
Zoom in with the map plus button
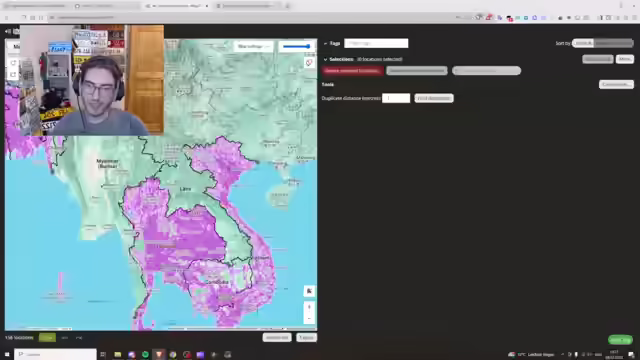pos(309,307)
